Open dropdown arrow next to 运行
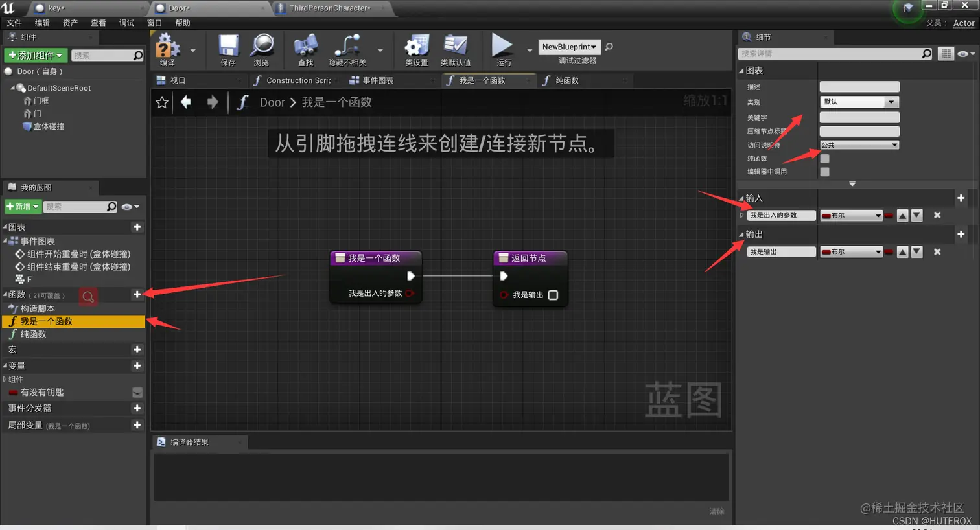Viewport: 980px width, 530px height. (530, 50)
